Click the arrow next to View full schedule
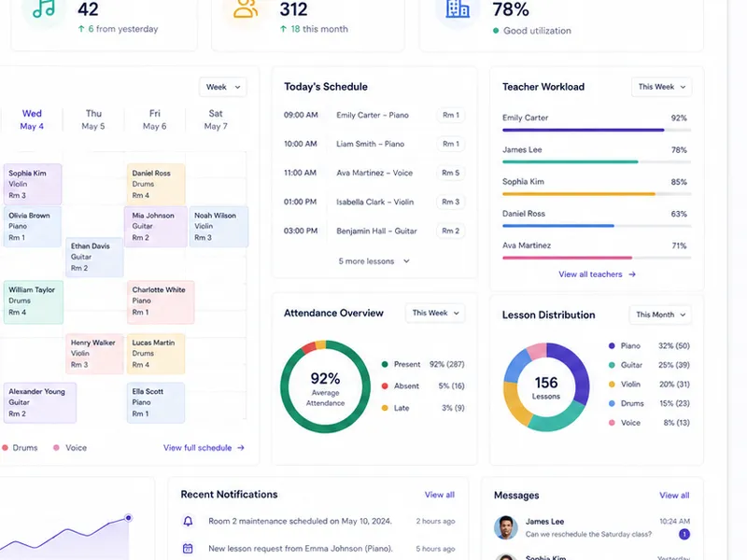 pyautogui.click(x=241, y=448)
